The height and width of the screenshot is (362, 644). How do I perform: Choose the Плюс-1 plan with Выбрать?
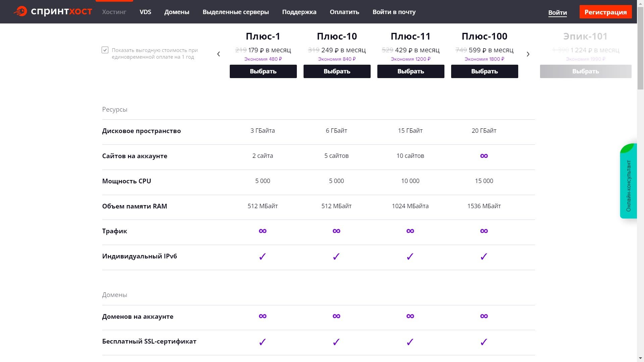pyautogui.click(x=263, y=71)
